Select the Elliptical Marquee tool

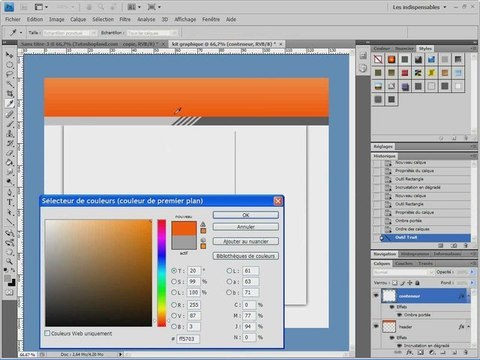click(x=10, y=65)
